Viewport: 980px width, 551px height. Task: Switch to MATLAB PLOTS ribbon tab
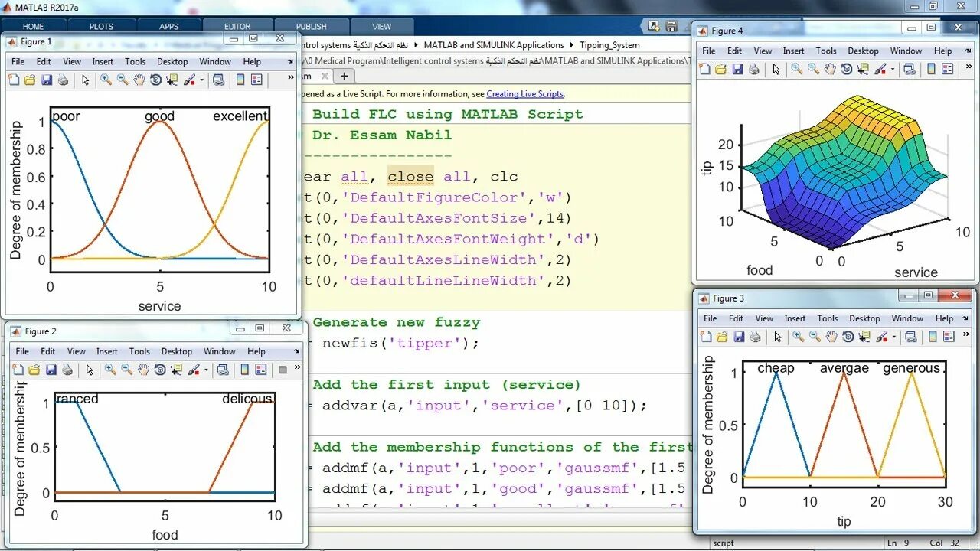(x=101, y=26)
